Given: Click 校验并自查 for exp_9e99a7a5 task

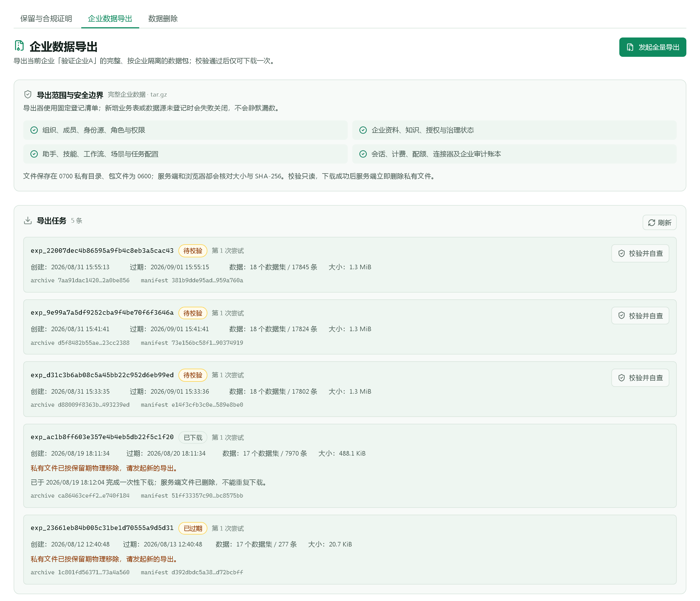Looking at the screenshot, I should [x=640, y=316].
